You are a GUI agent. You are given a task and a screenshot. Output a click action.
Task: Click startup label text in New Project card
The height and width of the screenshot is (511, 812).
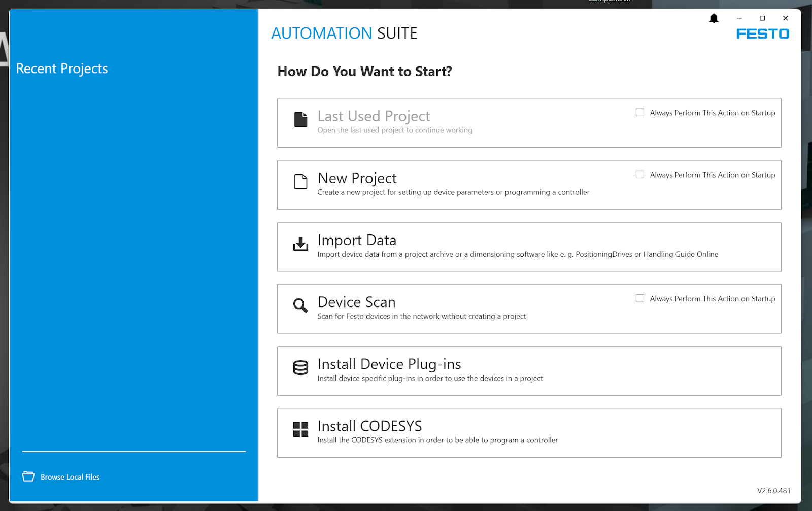(713, 175)
